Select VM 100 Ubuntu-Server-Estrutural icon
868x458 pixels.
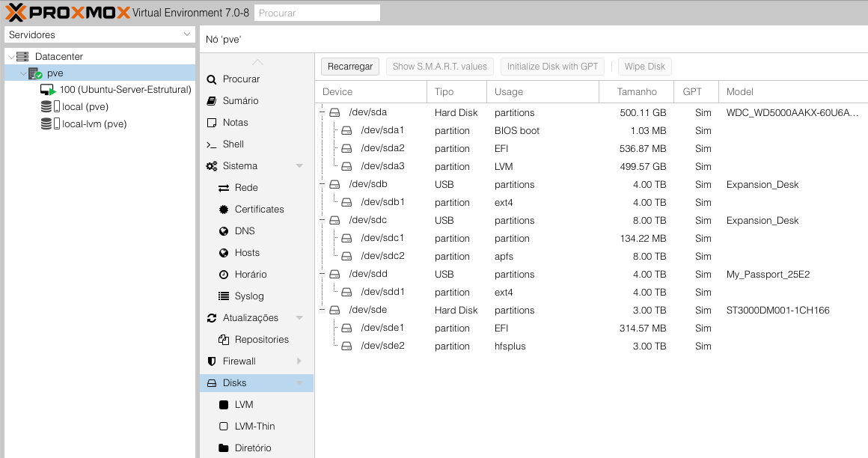[x=49, y=90]
